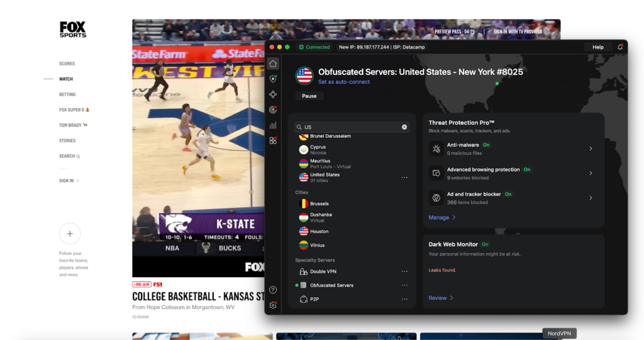Open the Dark Web Monitor radar sidebar icon
This screenshot has height=340, width=644.
273,110
